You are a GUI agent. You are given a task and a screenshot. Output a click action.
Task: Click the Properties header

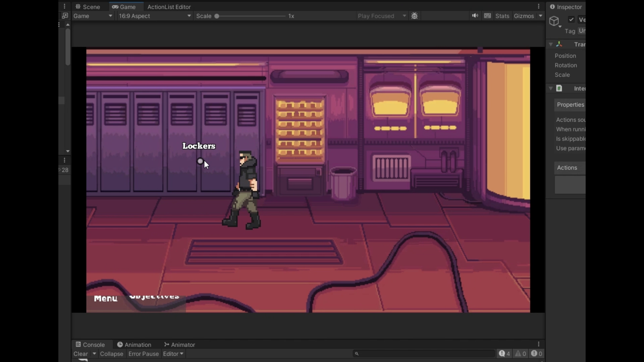(570, 105)
